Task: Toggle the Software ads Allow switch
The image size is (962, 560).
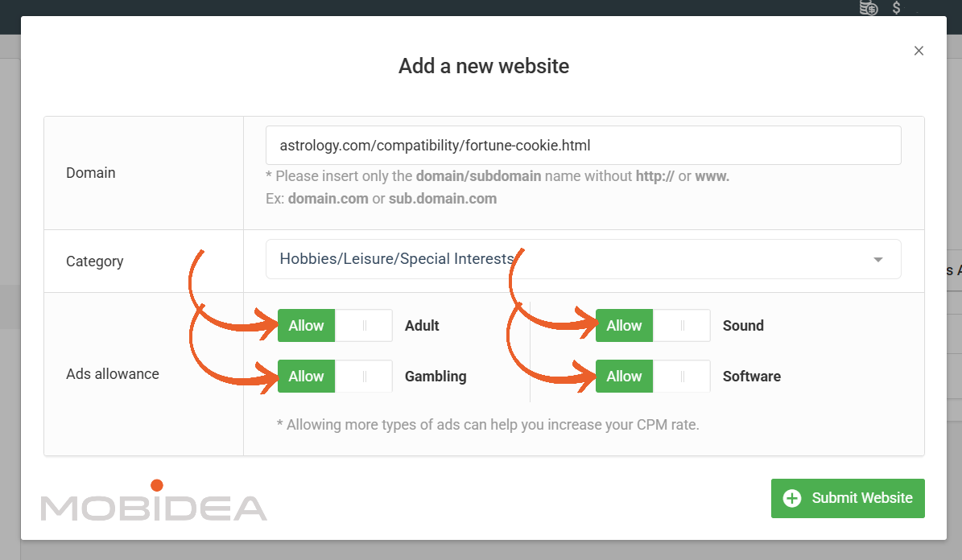Action: point(653,376)
